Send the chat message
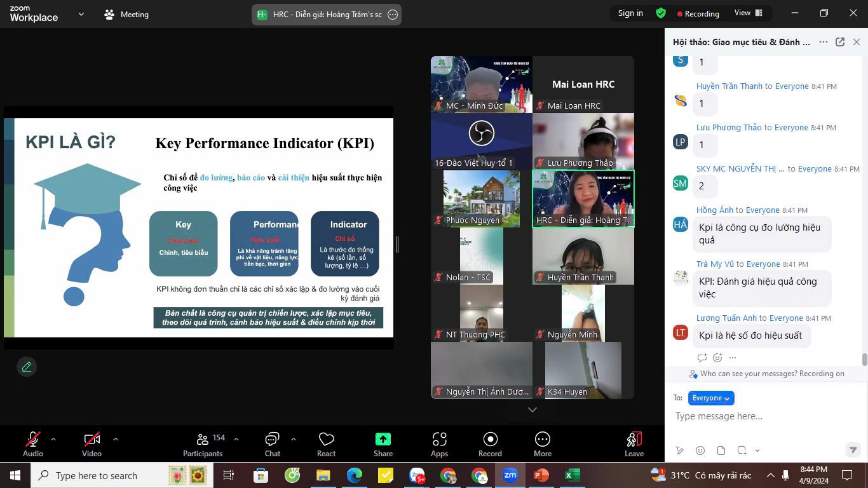868x488 pixels. tap(853, 451)
